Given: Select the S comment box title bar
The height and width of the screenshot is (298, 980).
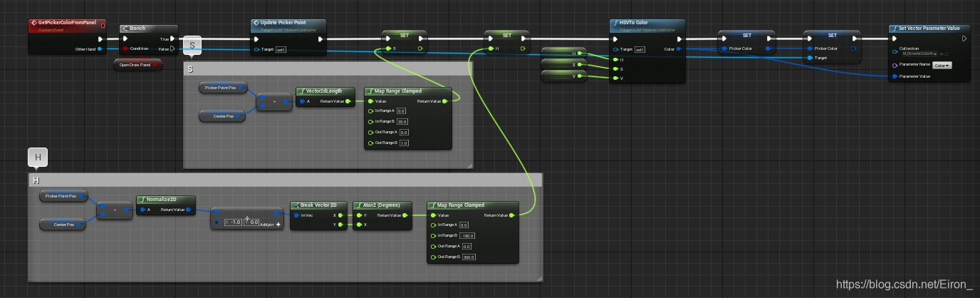Looking at the screenshot, I should tap(328, 68).
